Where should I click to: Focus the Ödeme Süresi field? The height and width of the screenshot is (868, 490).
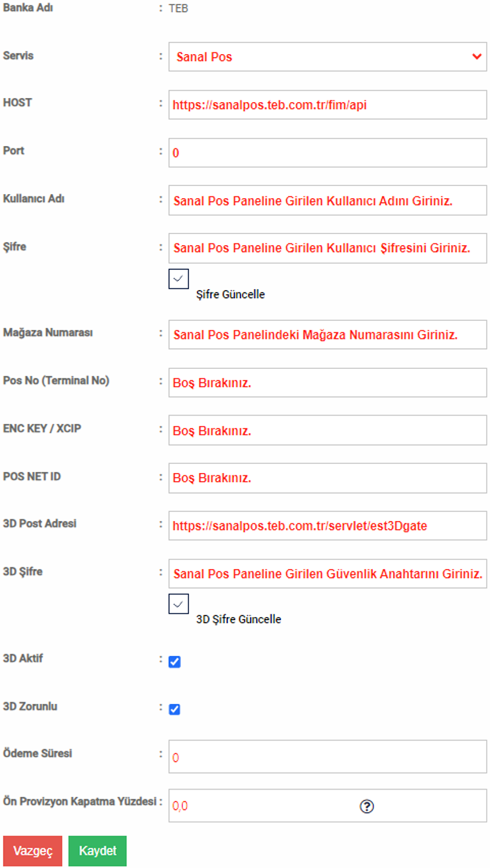pyautogui.click(x=327, y=757)
